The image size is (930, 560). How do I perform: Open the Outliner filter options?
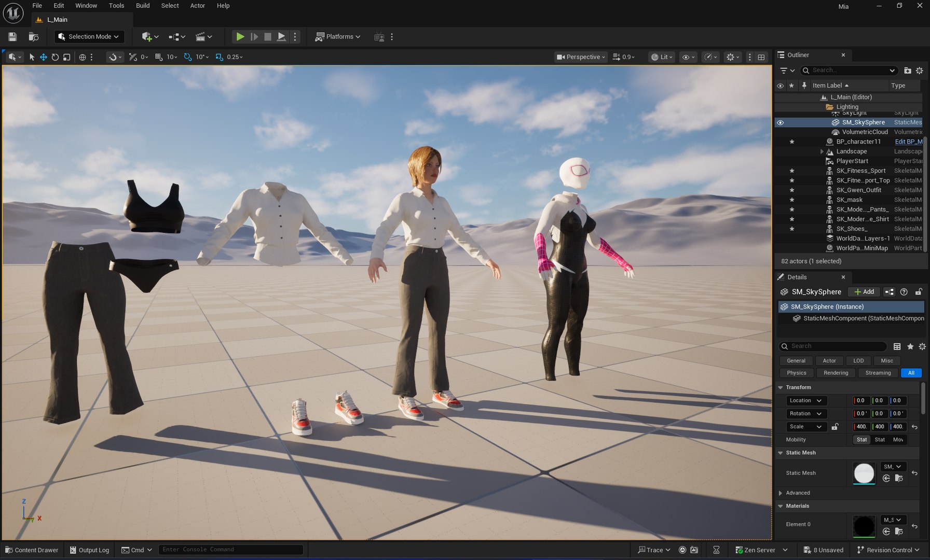787,71
